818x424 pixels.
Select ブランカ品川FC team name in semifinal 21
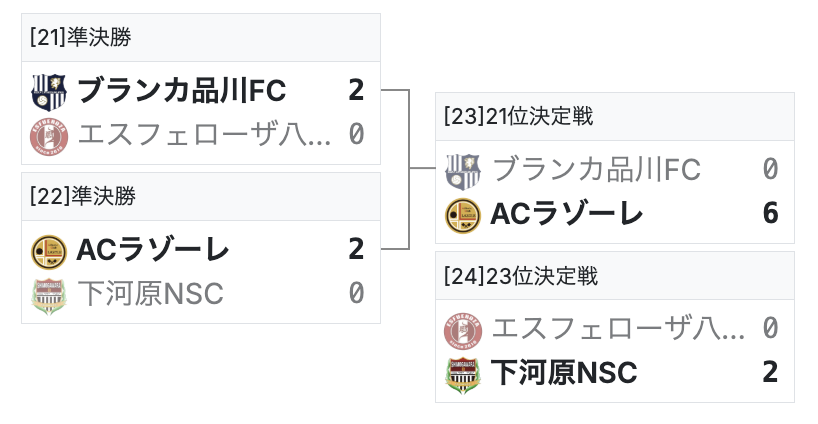(181, 91)
